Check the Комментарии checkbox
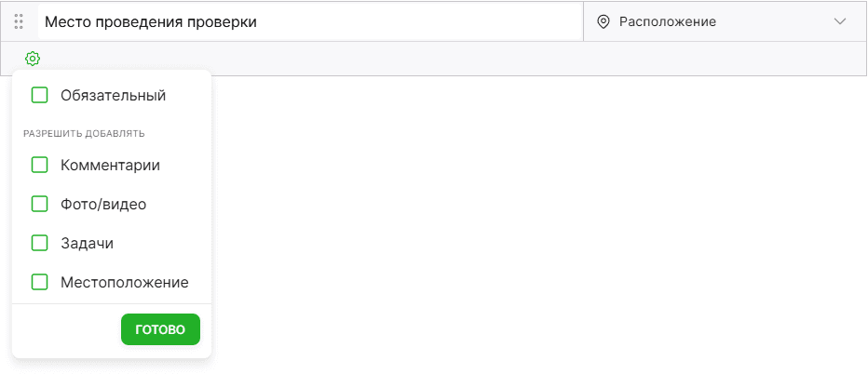The width and height of the screenshot is (868, 374). pyautogui.click(x=39, y=165)
